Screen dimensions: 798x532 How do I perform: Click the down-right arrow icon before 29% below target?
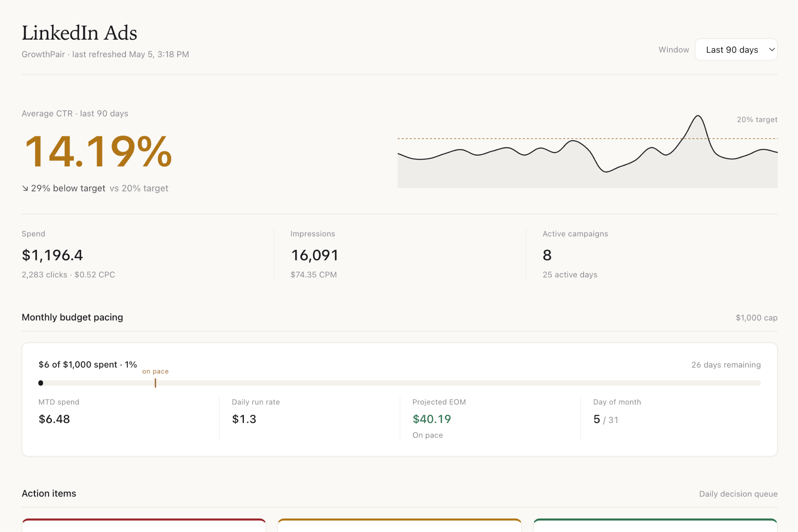click(25, 188)
